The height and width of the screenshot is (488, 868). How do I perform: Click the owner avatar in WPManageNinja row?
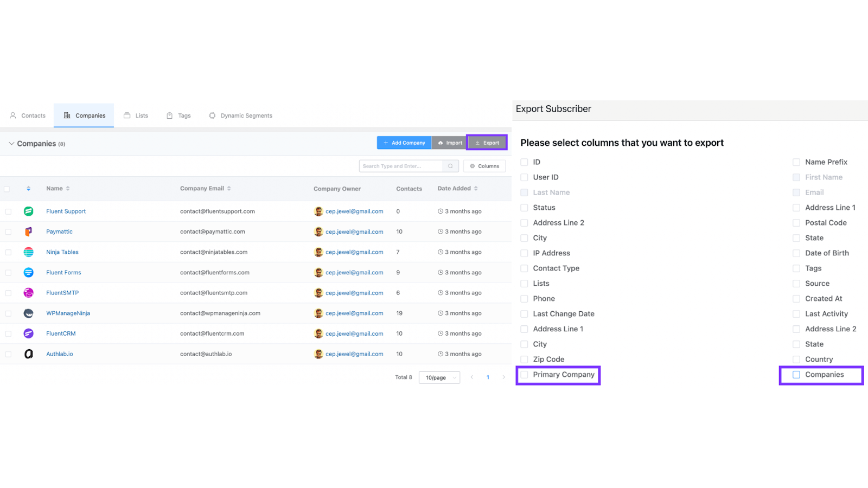[x=318, y=313]
